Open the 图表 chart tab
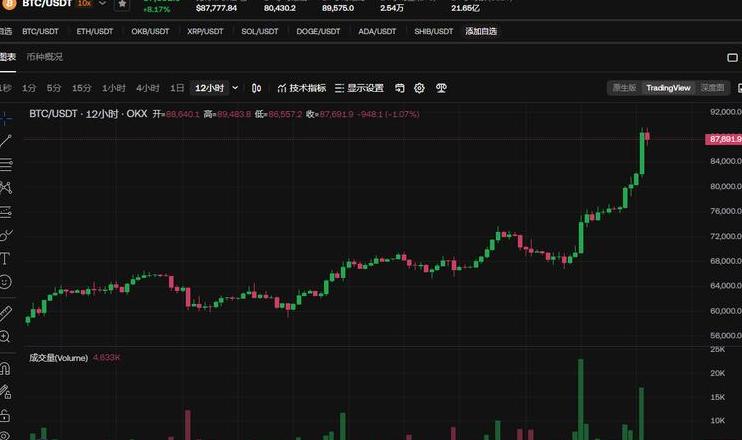 pyautogui.click(x=8, y=57)
